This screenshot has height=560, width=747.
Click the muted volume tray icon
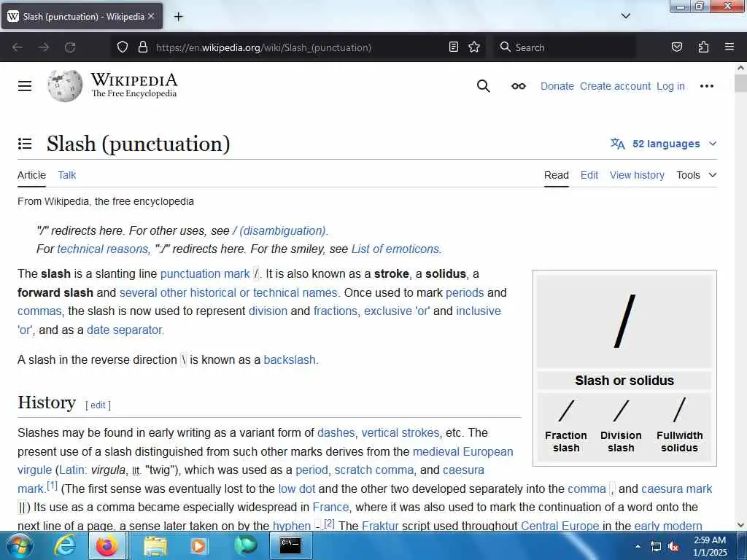coord(673,547)
